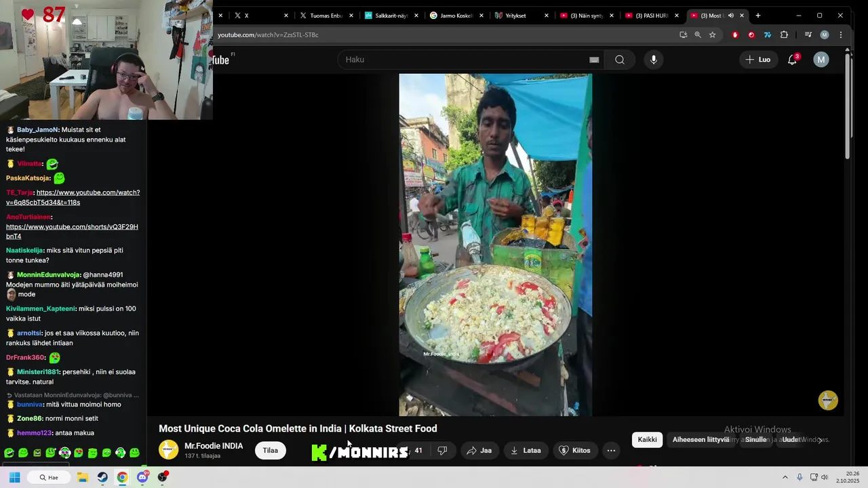The height and width of the screenshot is (488, 868).
Task: Click the video title text
Action: [298, 428]
